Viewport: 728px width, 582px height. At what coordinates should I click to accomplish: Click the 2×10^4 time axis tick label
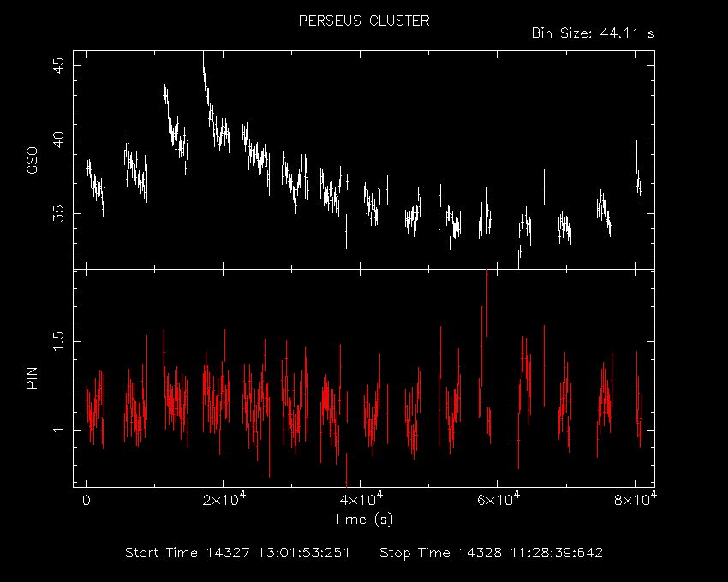(x=224, y=499)
